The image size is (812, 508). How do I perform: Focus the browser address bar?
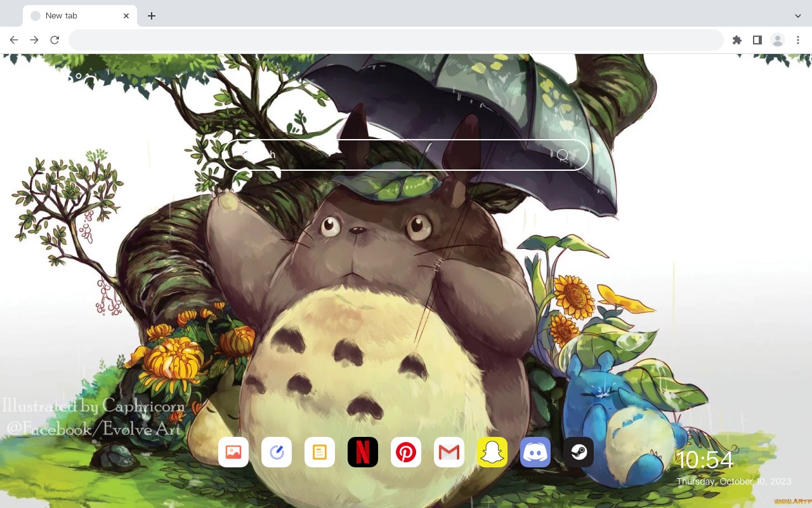coord(396,40)
